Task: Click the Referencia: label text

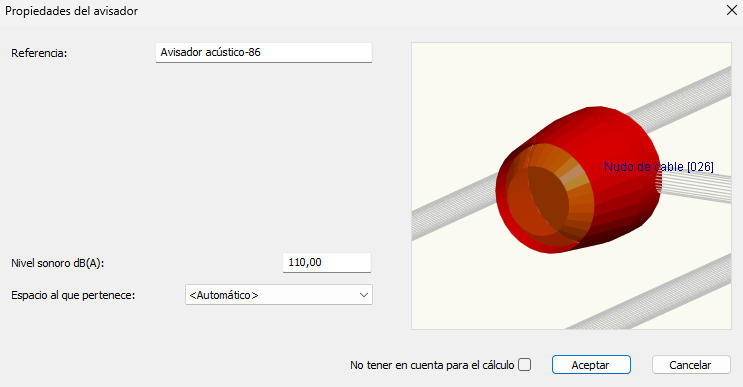Action: [x=39, y=53]
